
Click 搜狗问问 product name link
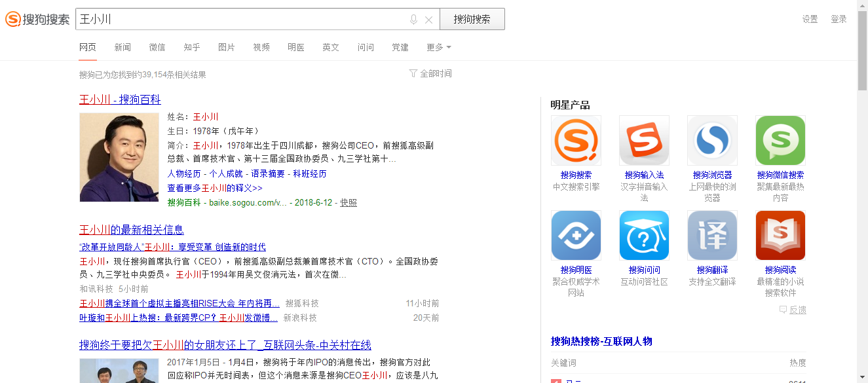644,270
